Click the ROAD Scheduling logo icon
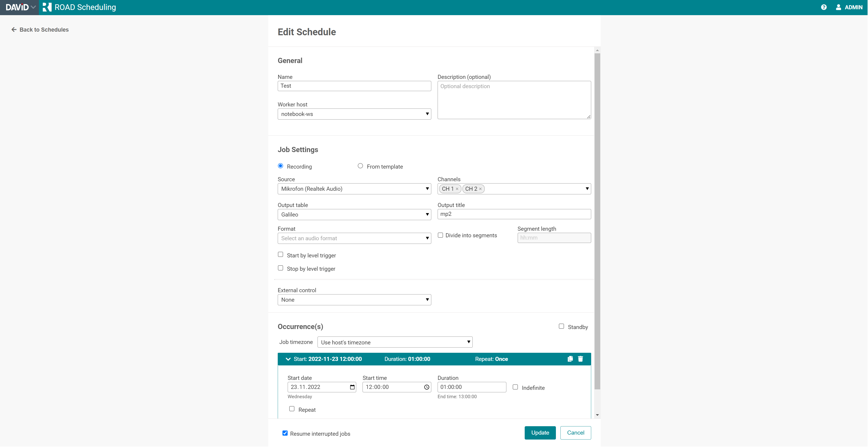 point(47,7)
